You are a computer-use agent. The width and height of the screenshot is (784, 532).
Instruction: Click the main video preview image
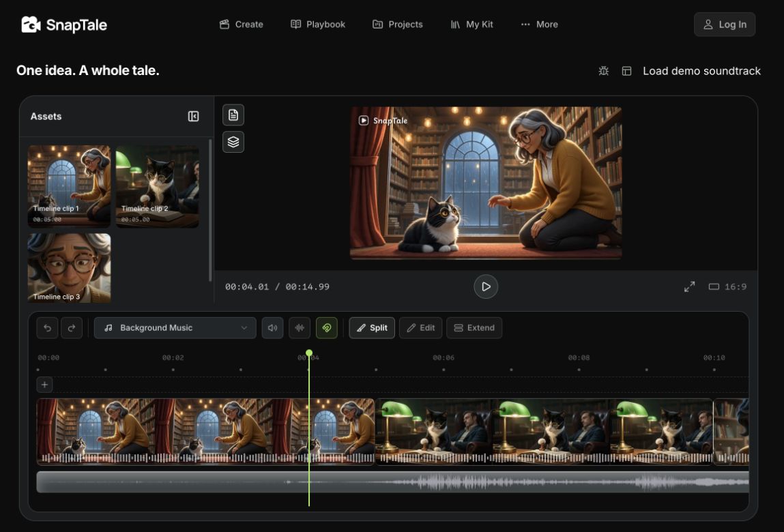point(486,183)
